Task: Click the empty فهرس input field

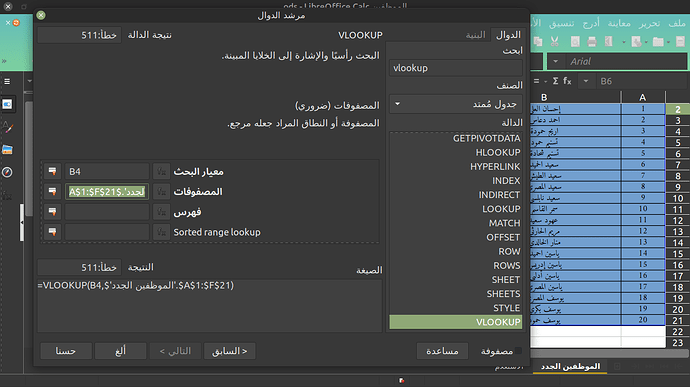Action: (x=107, y=212)
